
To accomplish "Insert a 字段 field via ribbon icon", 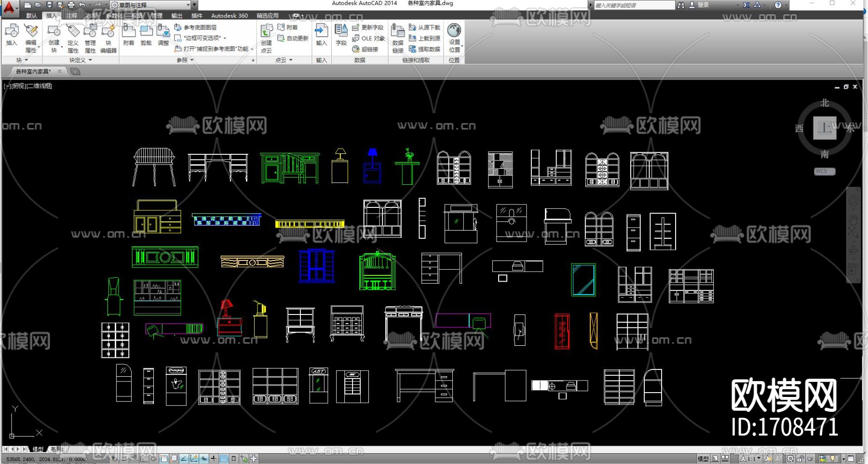I will (341, 35).
